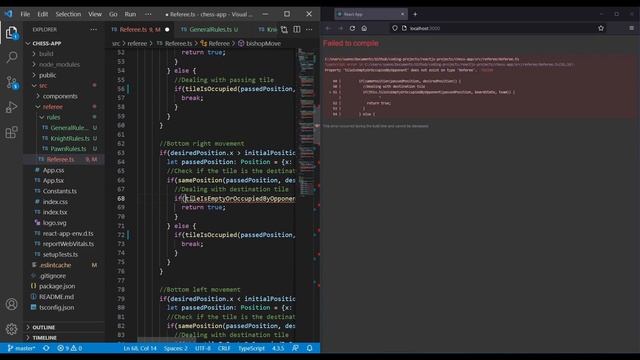Click the shield tracking protection icon
640x360 pixels.
click(x=395, y=28)
